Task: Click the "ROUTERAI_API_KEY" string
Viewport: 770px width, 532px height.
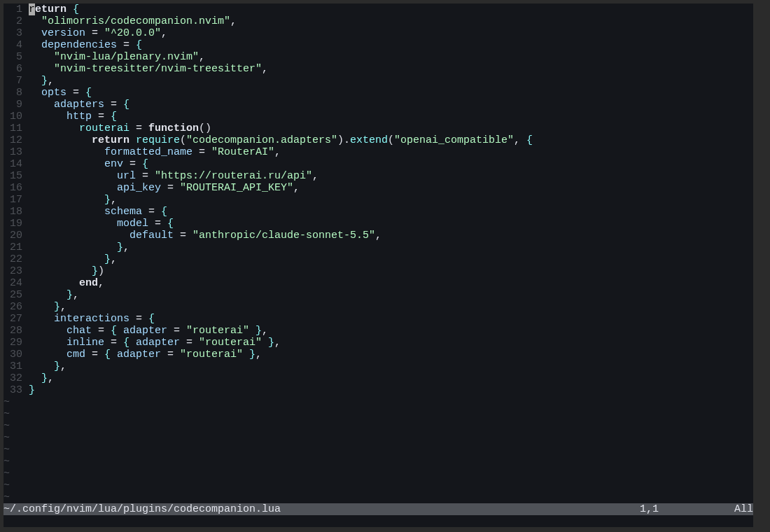Action: [x=236, y=187]
